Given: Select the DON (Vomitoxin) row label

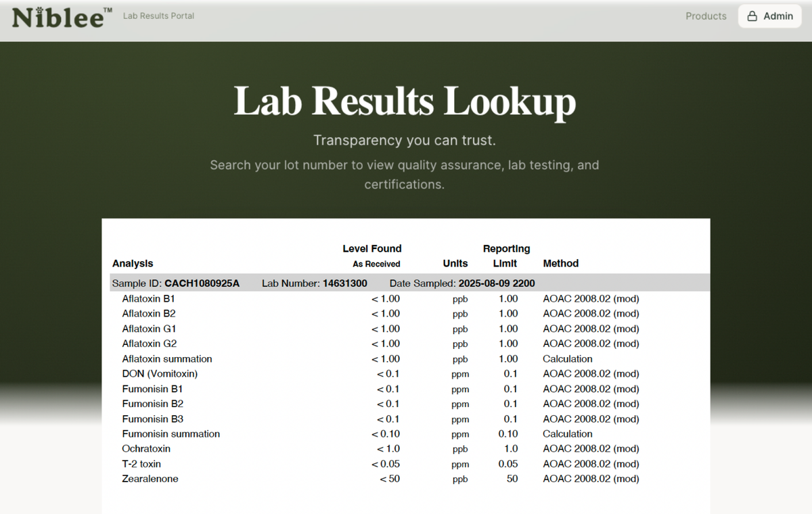Looking at the screenshot, I should click(x=160, y=374).
